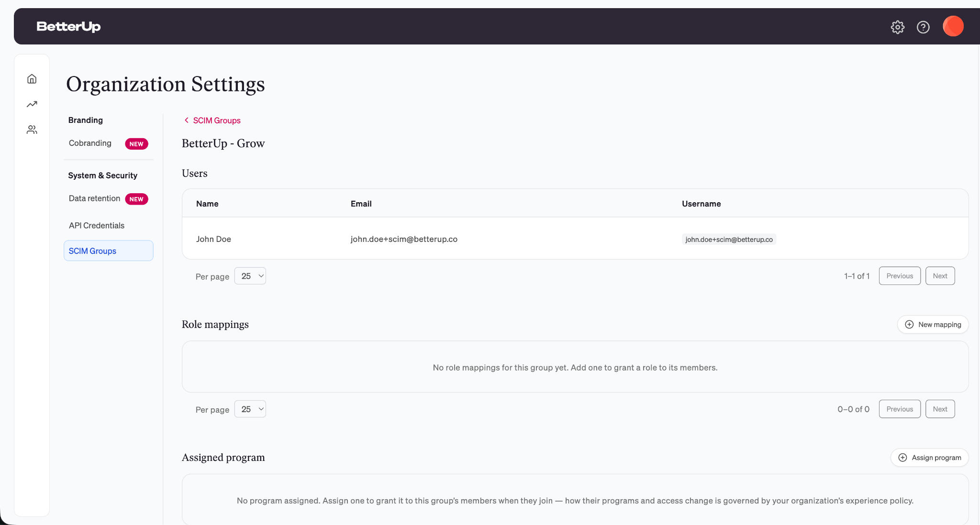Click email john.doe+scim@betterup.co in Email column
This screenshot has width=980, height=525.
(x=404, y=239)
